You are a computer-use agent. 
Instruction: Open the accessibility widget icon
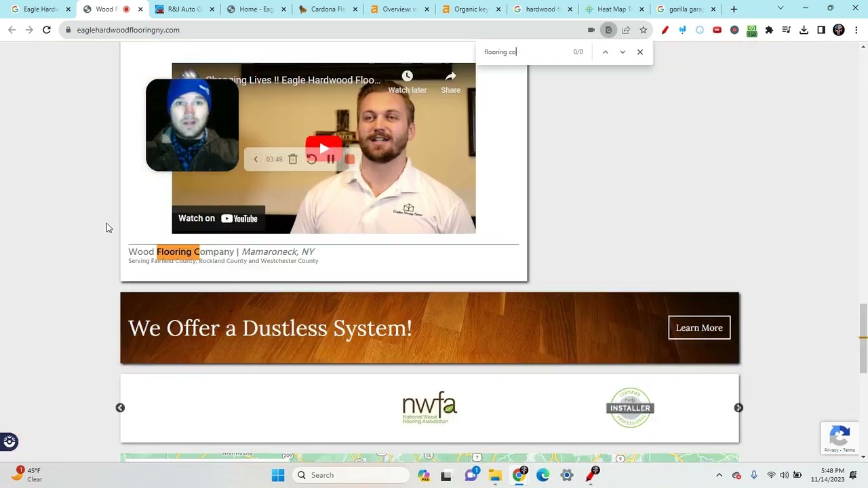tap(9, 442)
